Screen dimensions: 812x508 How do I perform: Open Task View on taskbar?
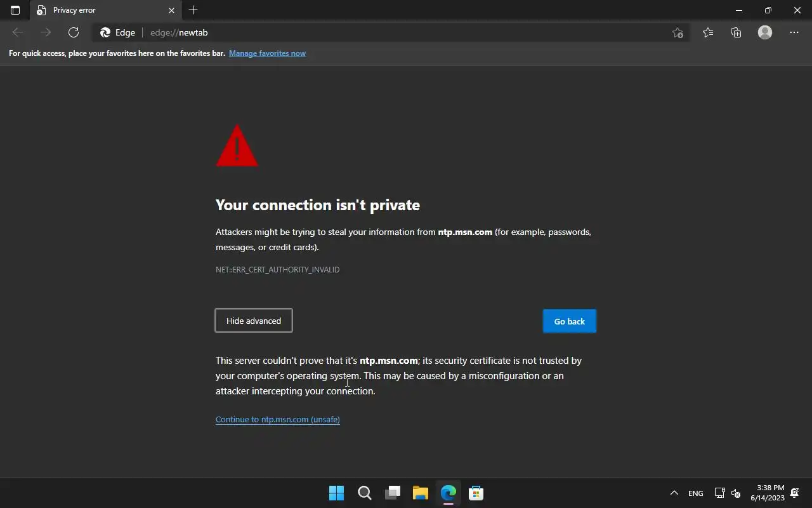(393, 493)
